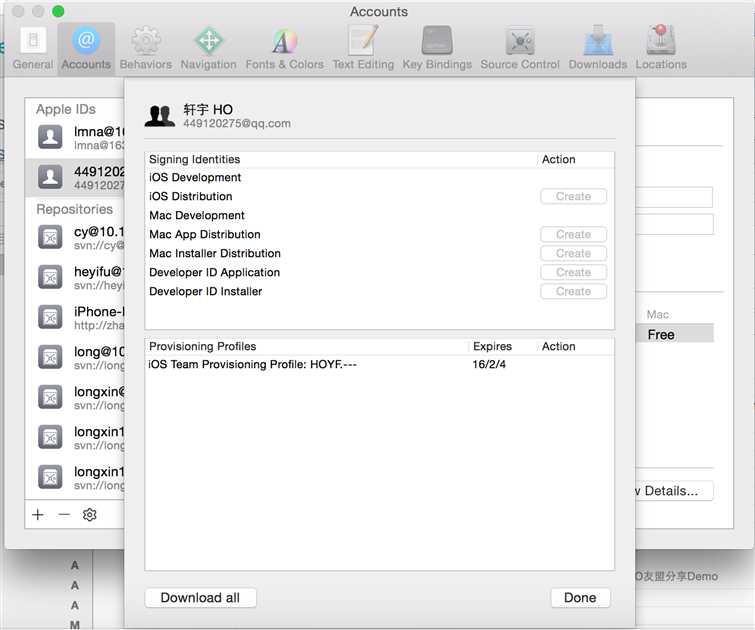Select the iOS Team Provisioning Profile row
The image size is (755, 630).
pos(379,365)
